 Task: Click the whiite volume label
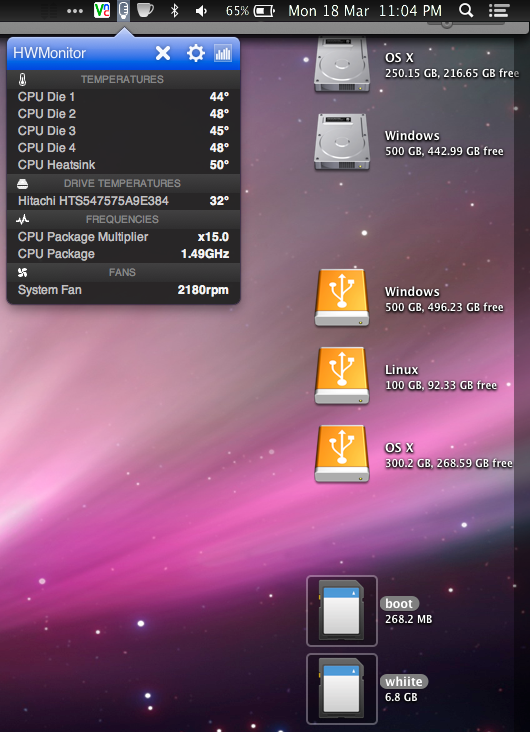(x=403, y=682)
